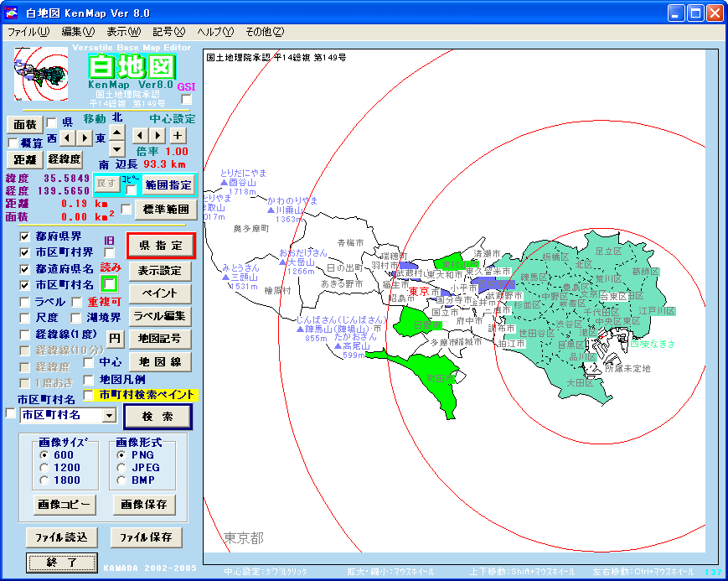Click the 範囲指定 button

click(x=168, y=185)
